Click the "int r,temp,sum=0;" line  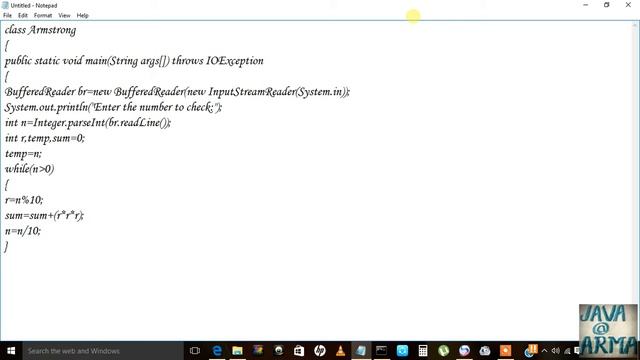click(45, 138)
